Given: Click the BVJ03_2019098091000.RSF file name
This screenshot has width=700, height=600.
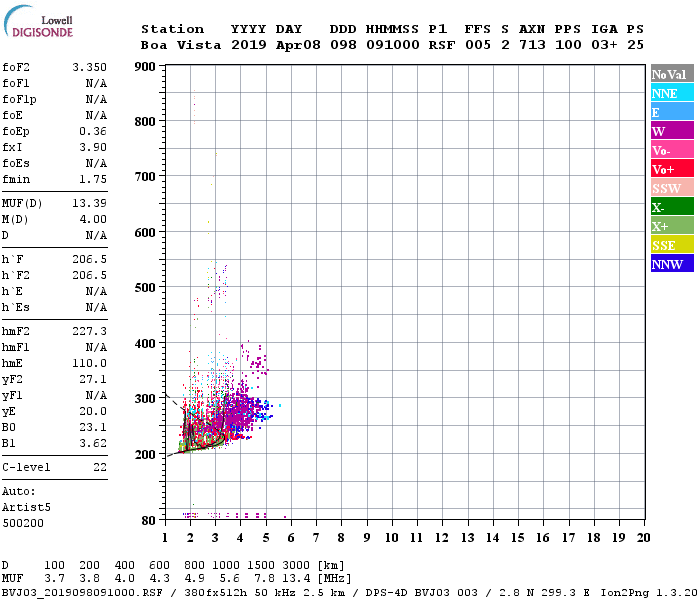Looking at the screenshot, I should [82, 593].
